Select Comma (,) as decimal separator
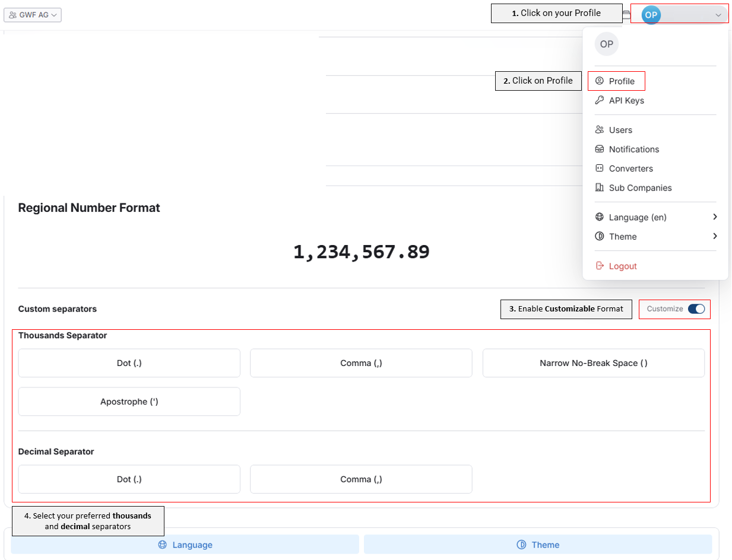 [x=361, y=479]
